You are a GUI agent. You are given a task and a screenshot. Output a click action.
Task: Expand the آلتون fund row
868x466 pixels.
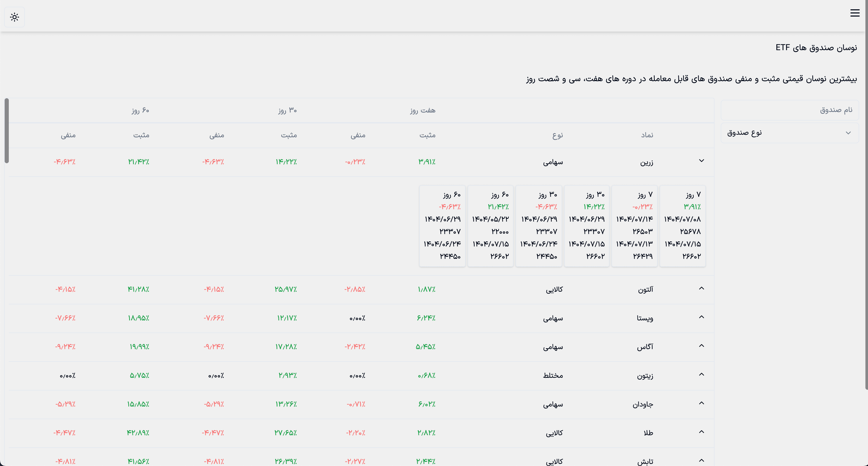tap(701, 288)
